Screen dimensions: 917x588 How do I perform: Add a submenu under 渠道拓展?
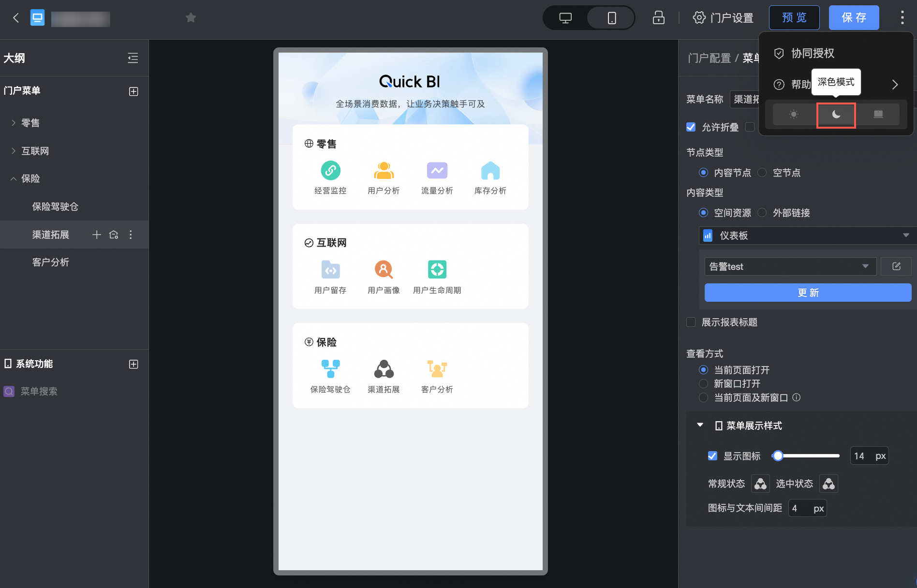(97, 235)
